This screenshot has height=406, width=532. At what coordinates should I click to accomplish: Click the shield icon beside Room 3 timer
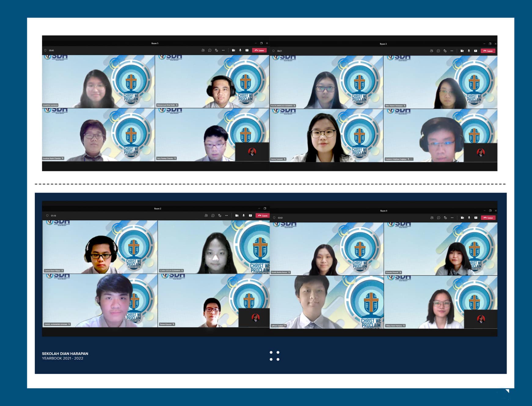click(x=273, y=51)
